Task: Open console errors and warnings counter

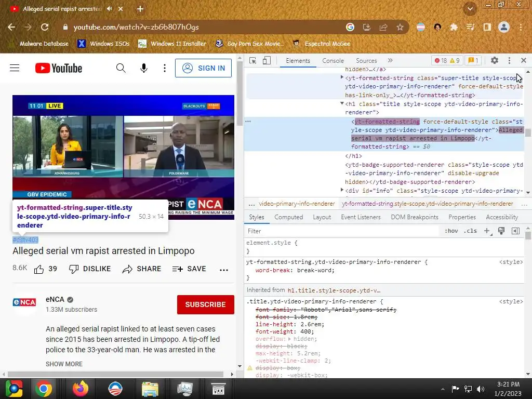Action: pos(447,61)
